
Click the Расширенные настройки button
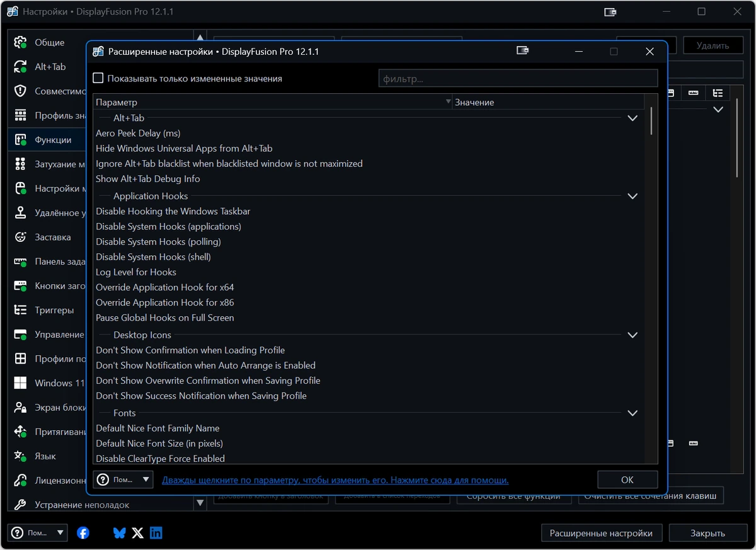[x=601, y=533]
